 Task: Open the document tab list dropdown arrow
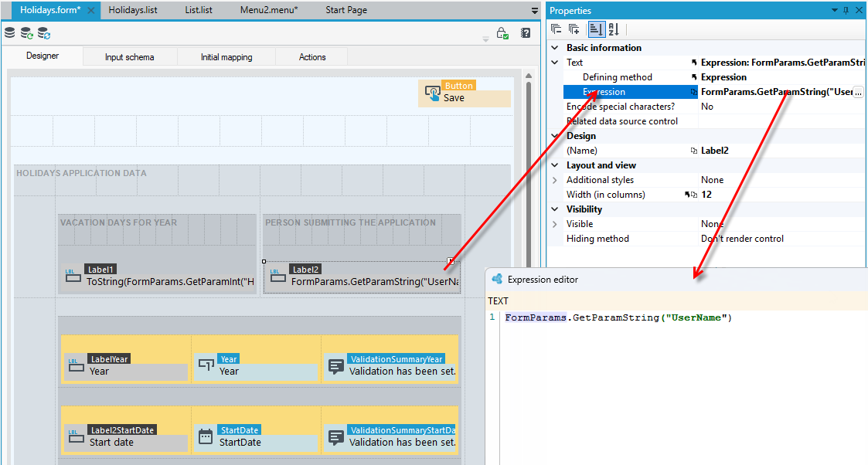[534, 11]
